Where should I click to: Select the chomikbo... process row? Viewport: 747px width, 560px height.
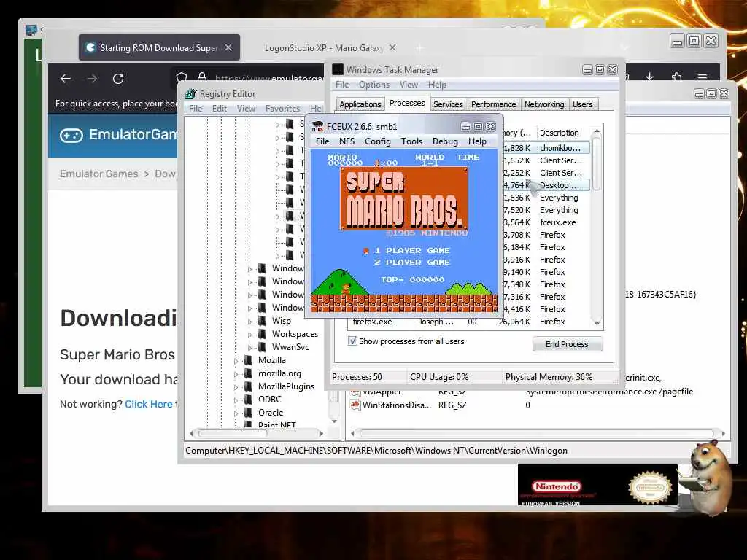coord(546,148)
